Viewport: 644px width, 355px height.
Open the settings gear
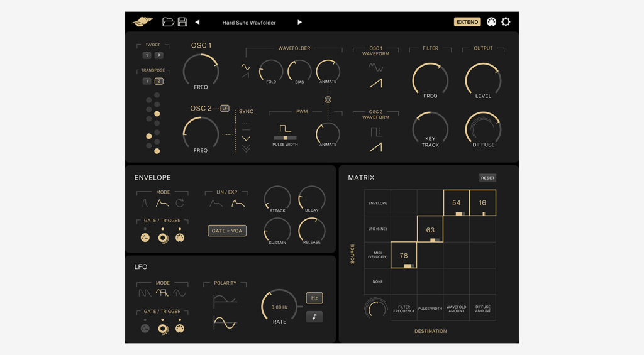[x=506, y=22]
